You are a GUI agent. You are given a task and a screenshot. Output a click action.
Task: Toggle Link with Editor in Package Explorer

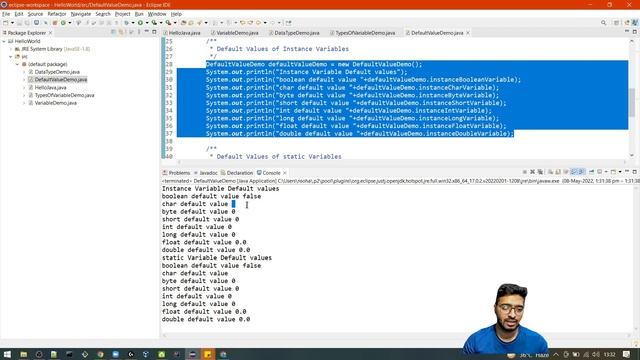click(x=121, y=32)
